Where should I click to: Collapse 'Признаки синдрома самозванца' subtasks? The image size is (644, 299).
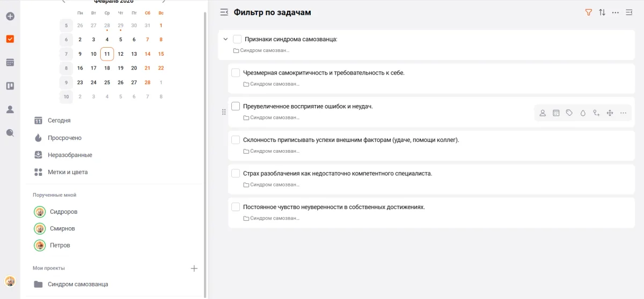pos(225,39)
